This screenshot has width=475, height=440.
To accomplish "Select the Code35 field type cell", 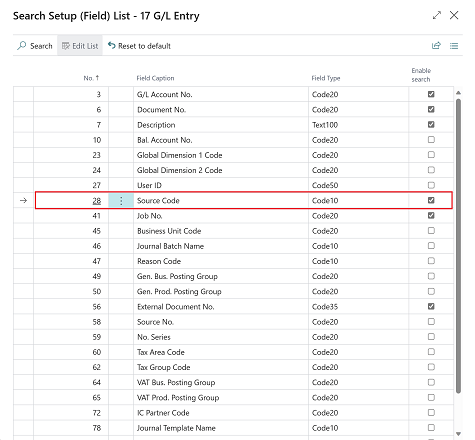I will point(358,307).
